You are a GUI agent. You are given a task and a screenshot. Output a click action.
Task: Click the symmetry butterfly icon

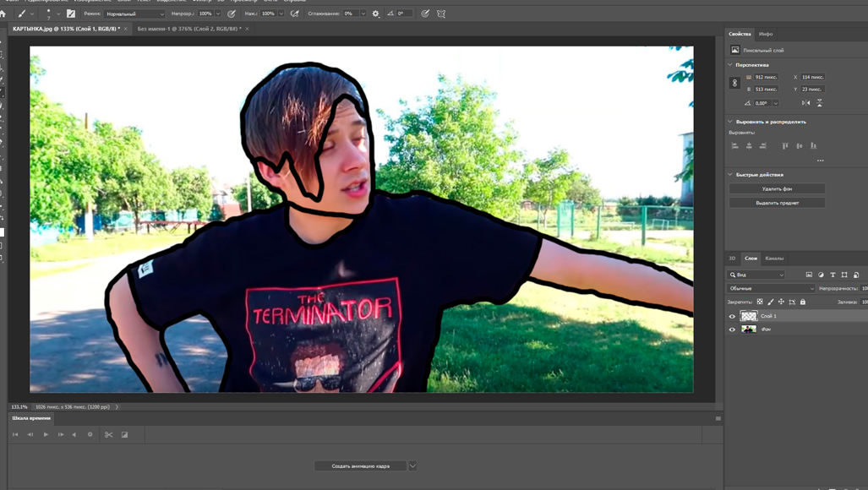point(441,14)
